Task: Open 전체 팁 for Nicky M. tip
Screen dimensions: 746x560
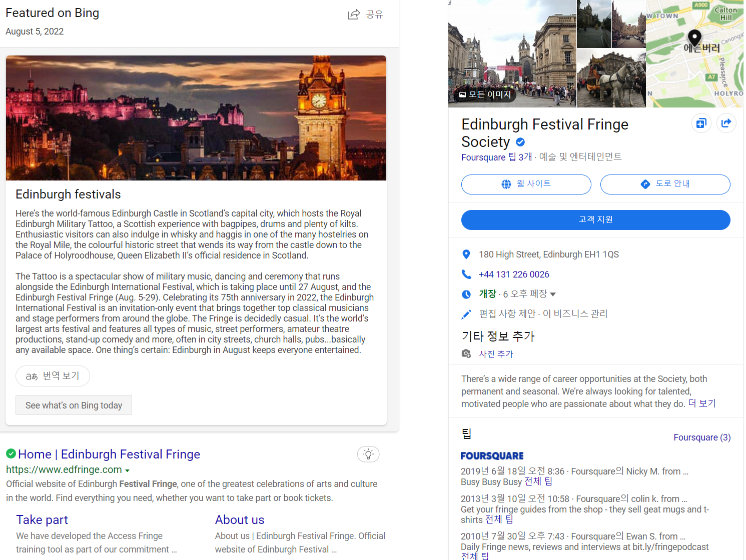Action: 538,481
